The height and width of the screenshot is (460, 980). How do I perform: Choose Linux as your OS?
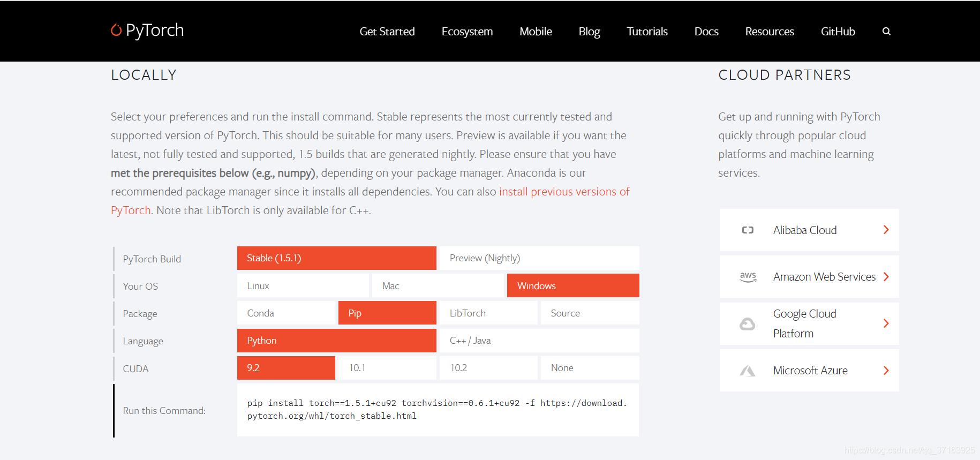[x=303, y=285]
